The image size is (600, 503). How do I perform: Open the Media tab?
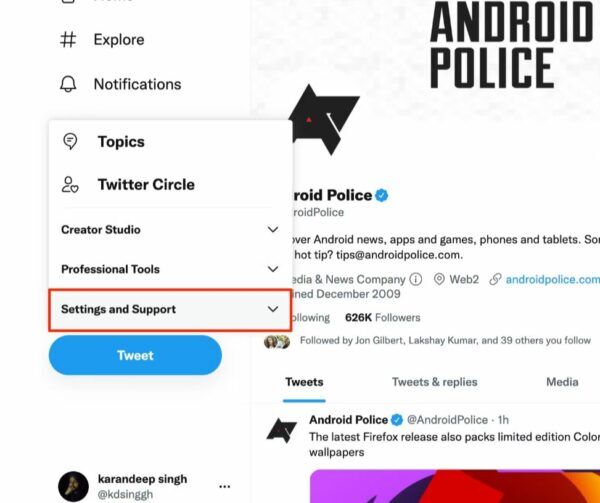tap(562, 382)
